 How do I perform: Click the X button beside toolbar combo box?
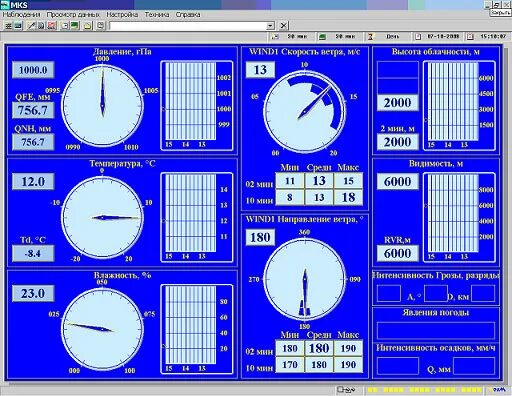[283, 25]
